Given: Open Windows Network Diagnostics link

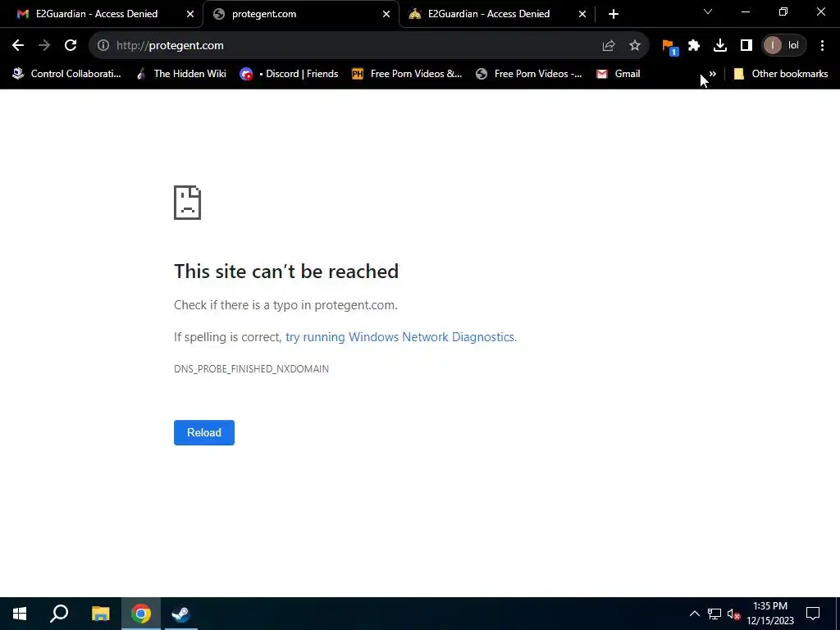Looking at the screenshot, I should click(x=400, y=337).
